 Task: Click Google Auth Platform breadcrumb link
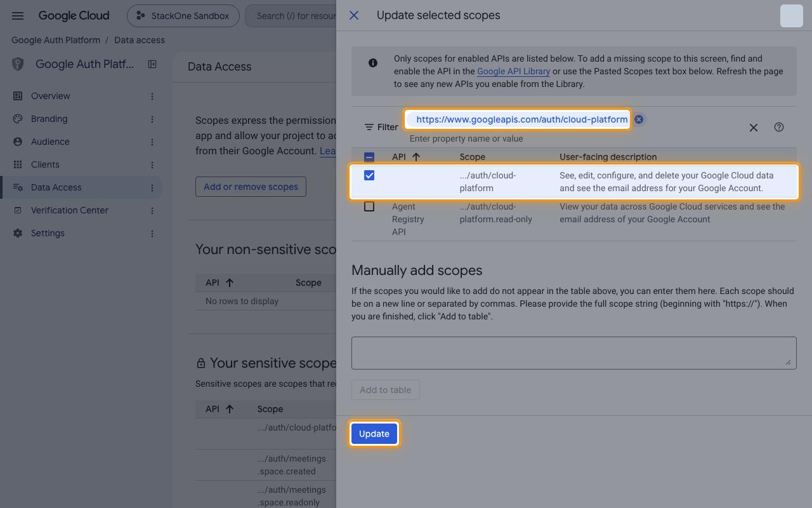pyautogui.click(x=56, y=40)
